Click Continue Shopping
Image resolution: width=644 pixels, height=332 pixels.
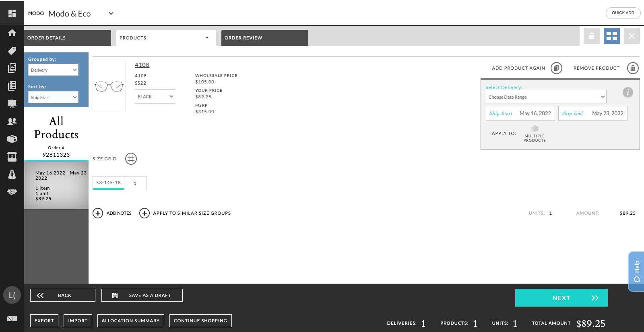tap(200, 321)
